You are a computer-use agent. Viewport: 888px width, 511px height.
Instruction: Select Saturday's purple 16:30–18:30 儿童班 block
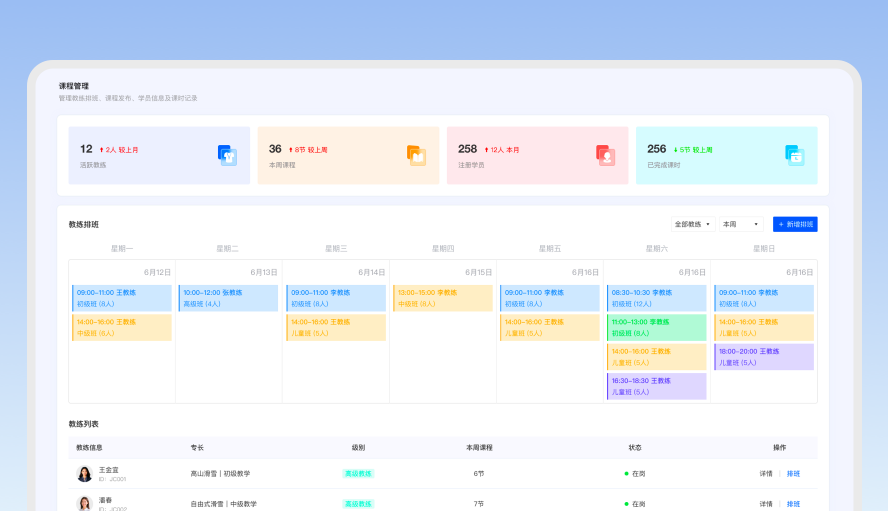[657, 386]
